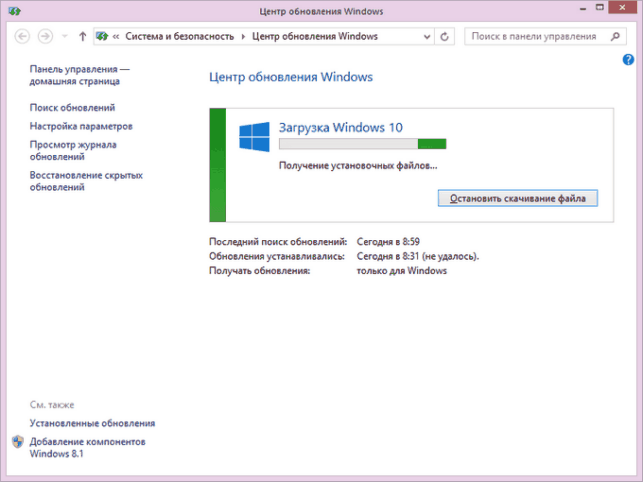This screenshot has height=482, width=643.
Task: Click 'Поиск обновлений' in the sidebar
Action: [x=72, y=107]
